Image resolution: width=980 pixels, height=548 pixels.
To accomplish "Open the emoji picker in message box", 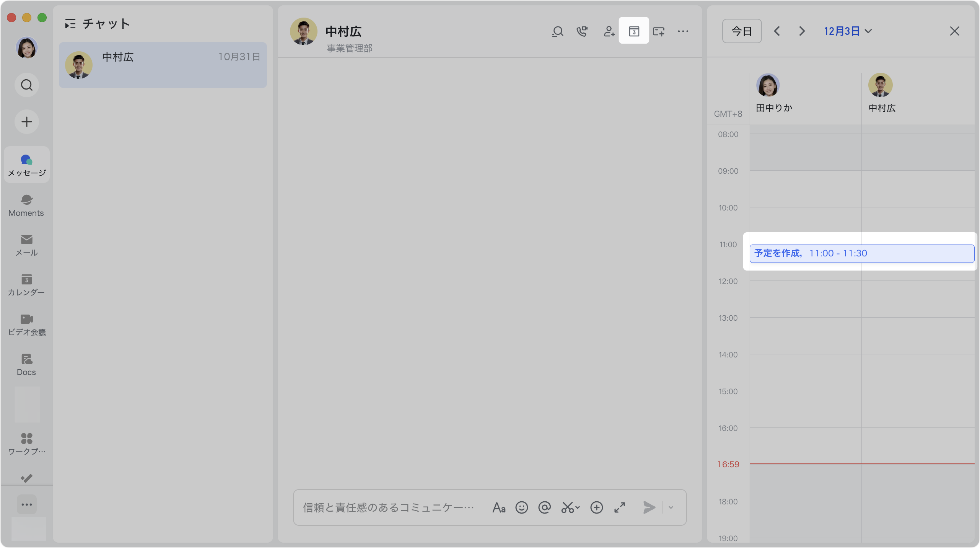I will [521, 507].
